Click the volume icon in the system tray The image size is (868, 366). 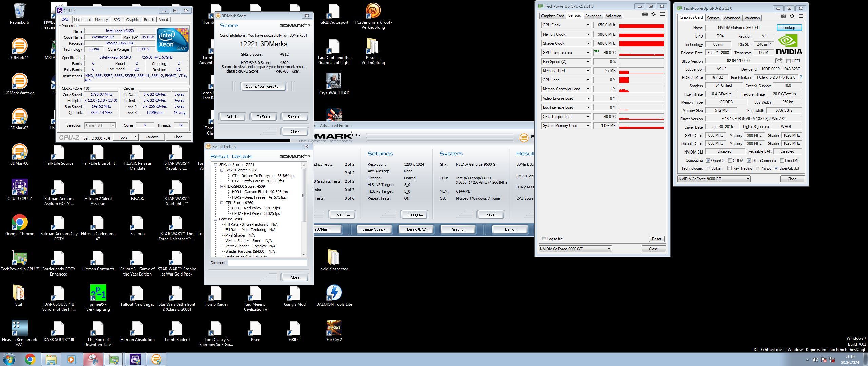tap(815, 360)
